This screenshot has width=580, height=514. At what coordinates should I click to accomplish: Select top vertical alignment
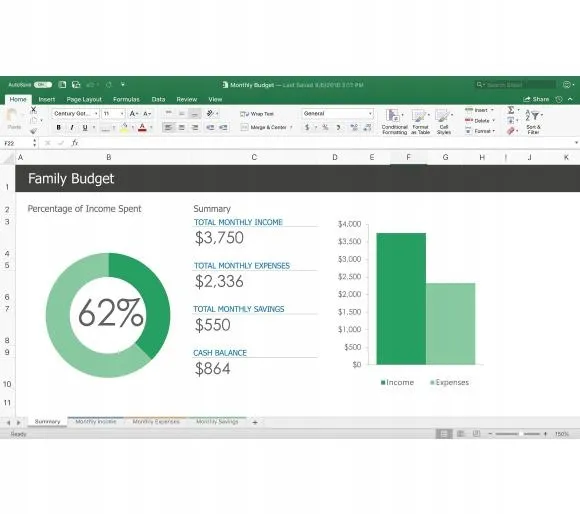pyautogui.click(x=168, y=113)
